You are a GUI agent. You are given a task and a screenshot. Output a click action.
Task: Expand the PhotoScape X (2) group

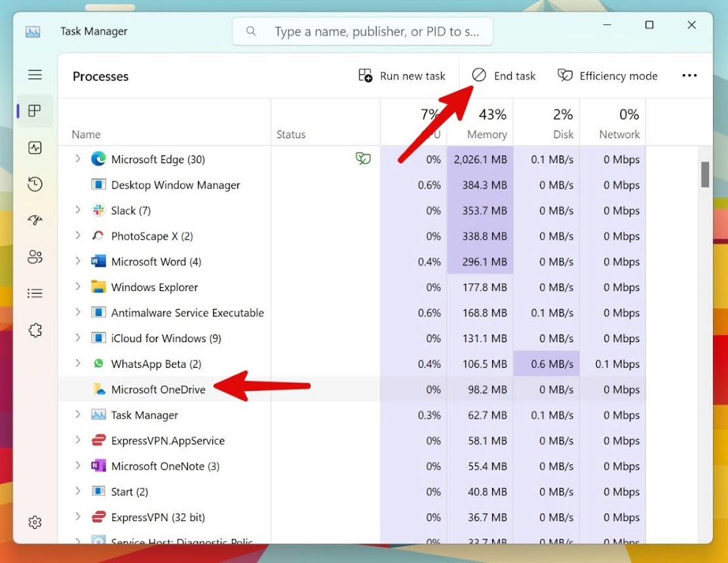tap(77, 235)
